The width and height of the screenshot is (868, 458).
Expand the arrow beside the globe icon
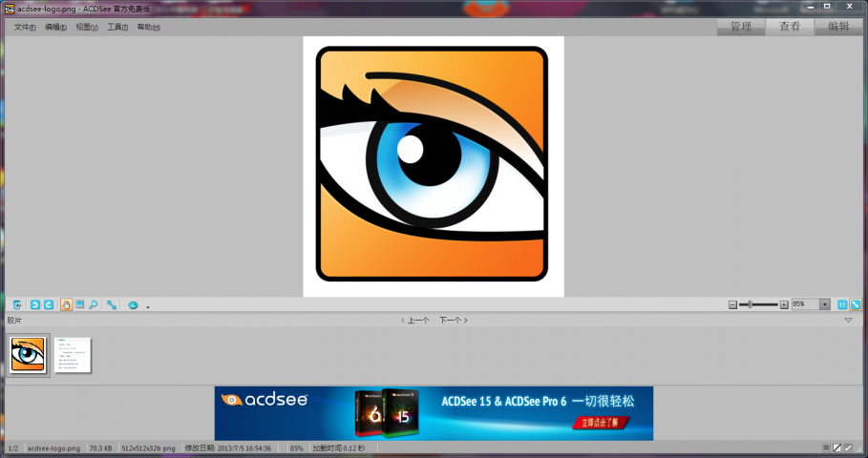(x=148, y=306)
